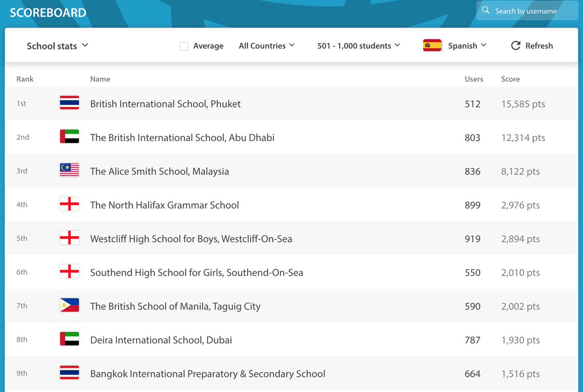Click the Malaysia flag beside Alice Smith School
This screenshot has width=583, height=392.
[x=69, y=170]
